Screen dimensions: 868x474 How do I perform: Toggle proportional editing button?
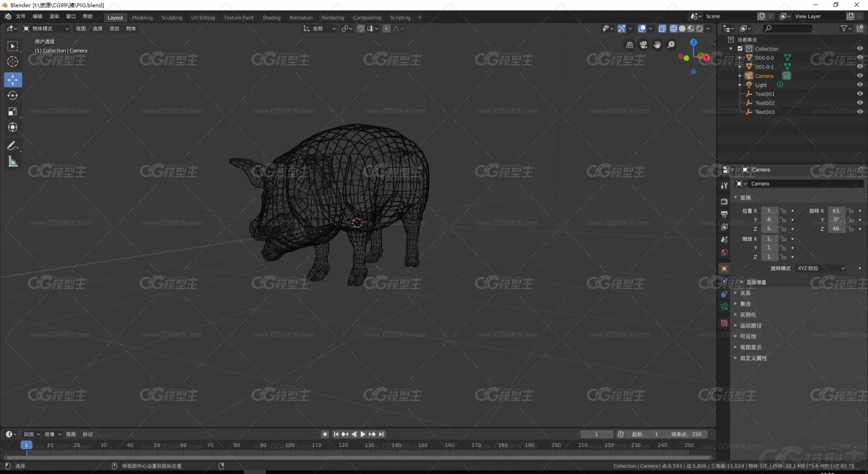386,29
